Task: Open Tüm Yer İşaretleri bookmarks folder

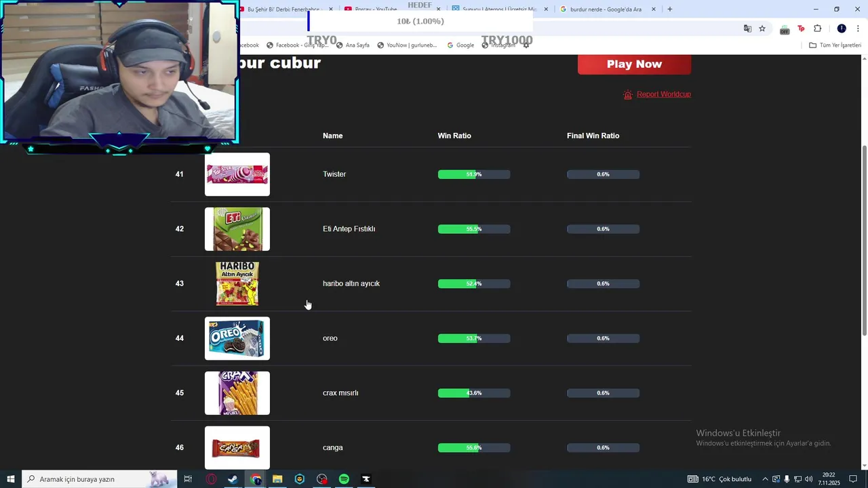Action: pyautogui.click(x=835, y=45)
